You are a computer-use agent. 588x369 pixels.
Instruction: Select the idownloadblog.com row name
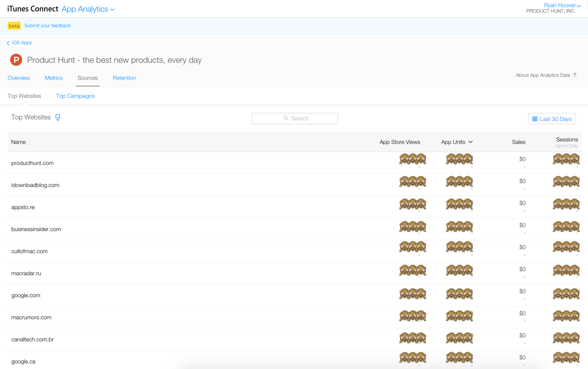[35, 185]
